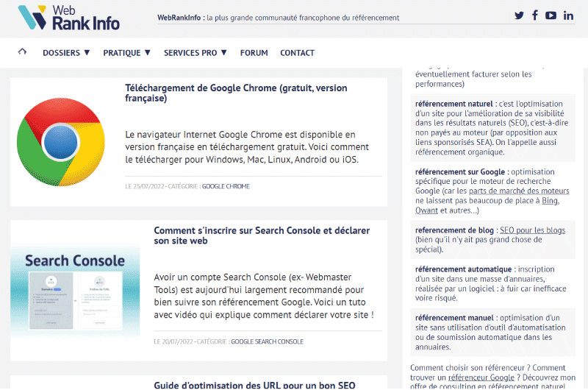Expand the SERVICES PRO menu

point(196,53)
